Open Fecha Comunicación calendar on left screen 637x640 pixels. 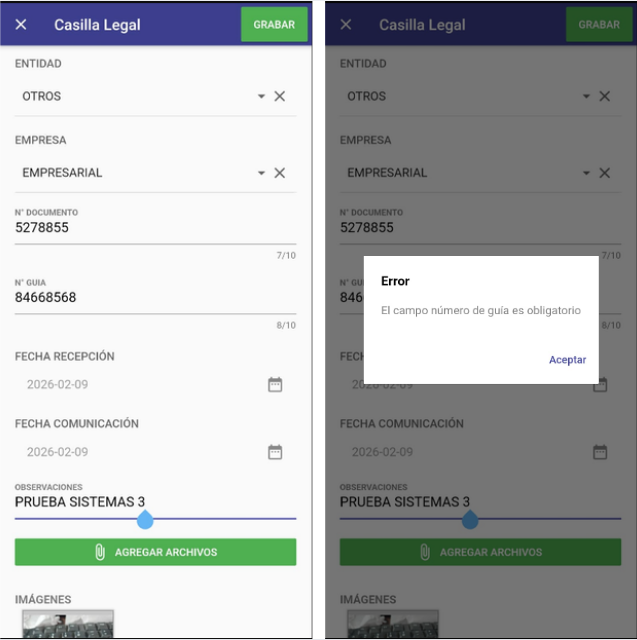[275, 452]
